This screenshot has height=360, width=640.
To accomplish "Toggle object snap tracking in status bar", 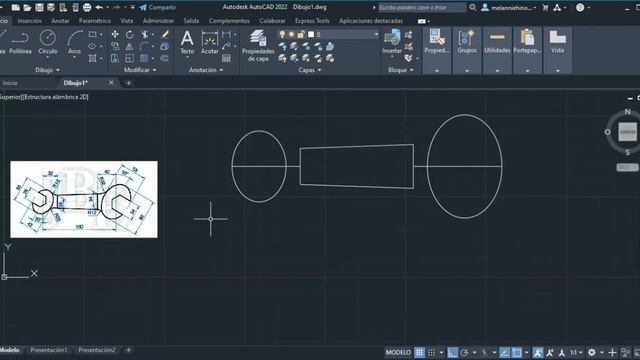I will pos(504,352).
